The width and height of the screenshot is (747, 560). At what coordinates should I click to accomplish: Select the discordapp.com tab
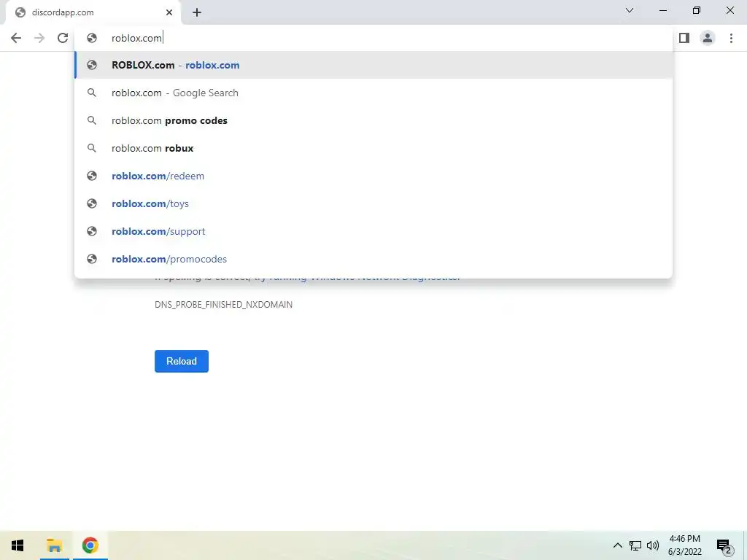click(94, 12)
